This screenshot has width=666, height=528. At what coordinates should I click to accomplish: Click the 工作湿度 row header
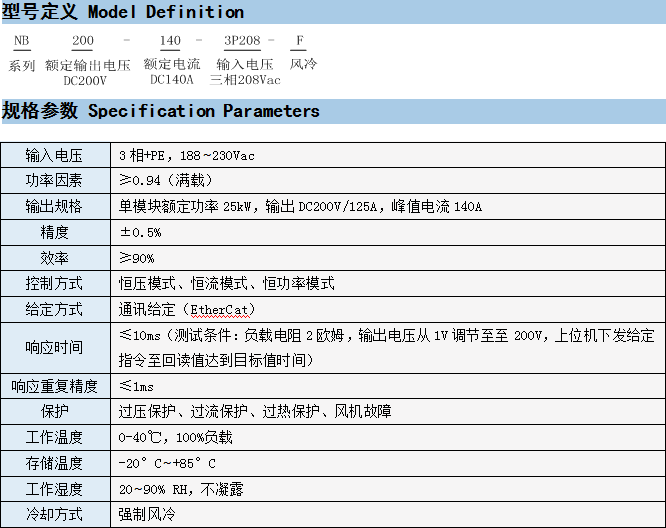(54, 489)
